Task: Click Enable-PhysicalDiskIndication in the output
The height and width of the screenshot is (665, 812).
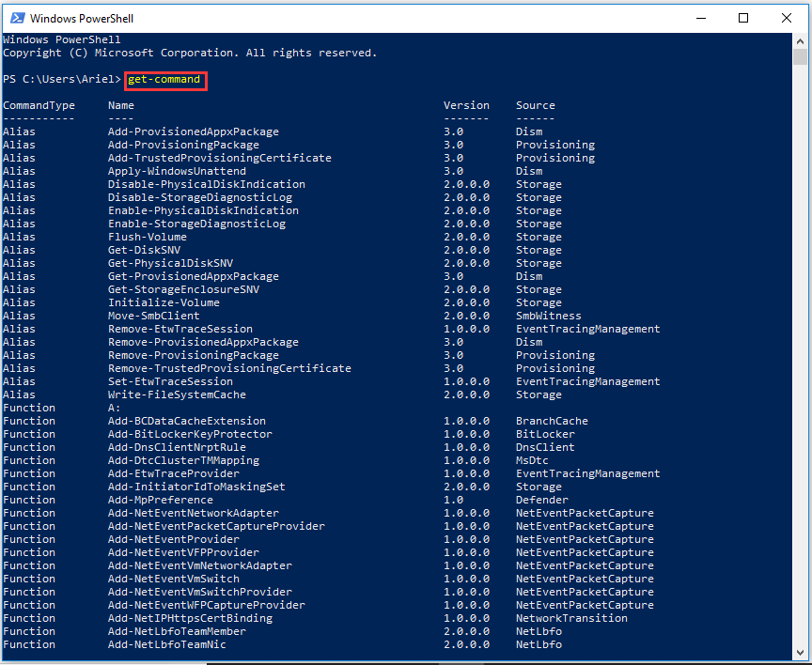Action: pyautogui.click(x=203, y=210)
